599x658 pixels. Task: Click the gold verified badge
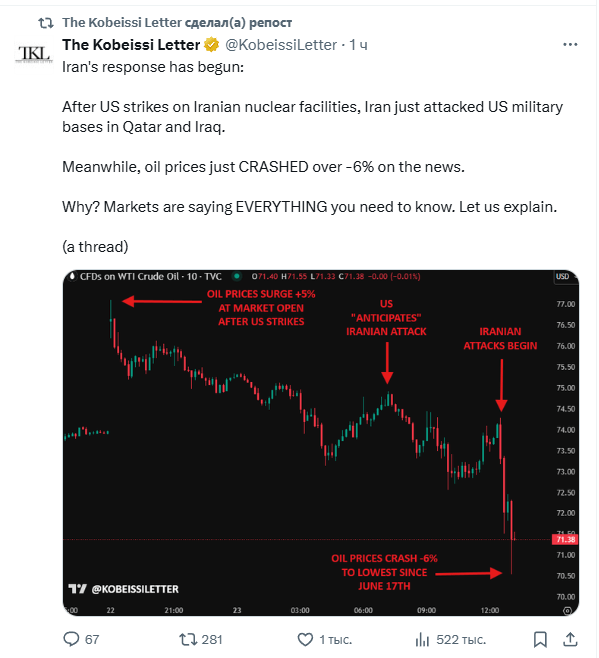tap(212, 44)
